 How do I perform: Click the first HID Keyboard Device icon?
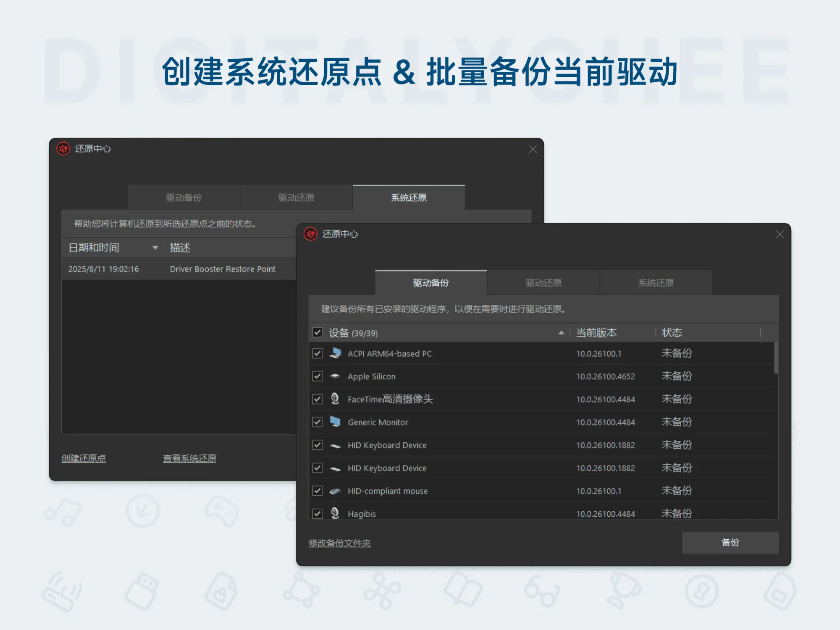click(335, 445)
